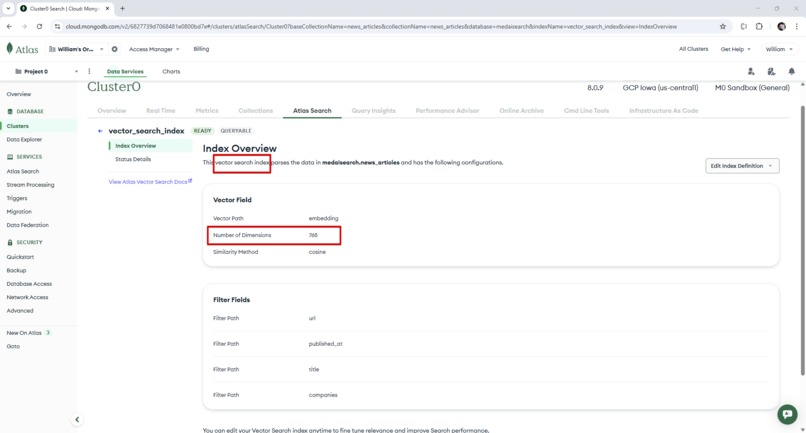This screenshot has height=433, width=806.
Task: Collapse the left sidebar arrow
Action: click(x=77, y=420)
